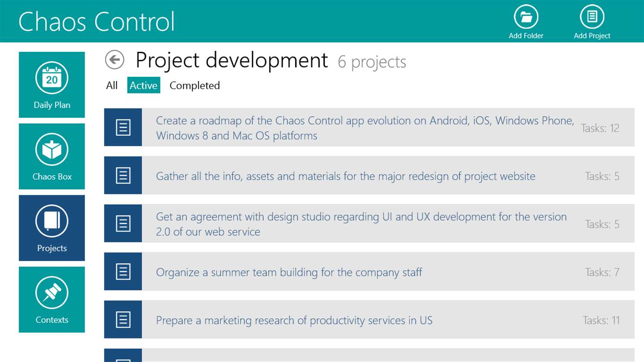Open the project website redesign project
The width and height of the screenshot is (644, 362).
pyautogui.click(x=345, y=176)
